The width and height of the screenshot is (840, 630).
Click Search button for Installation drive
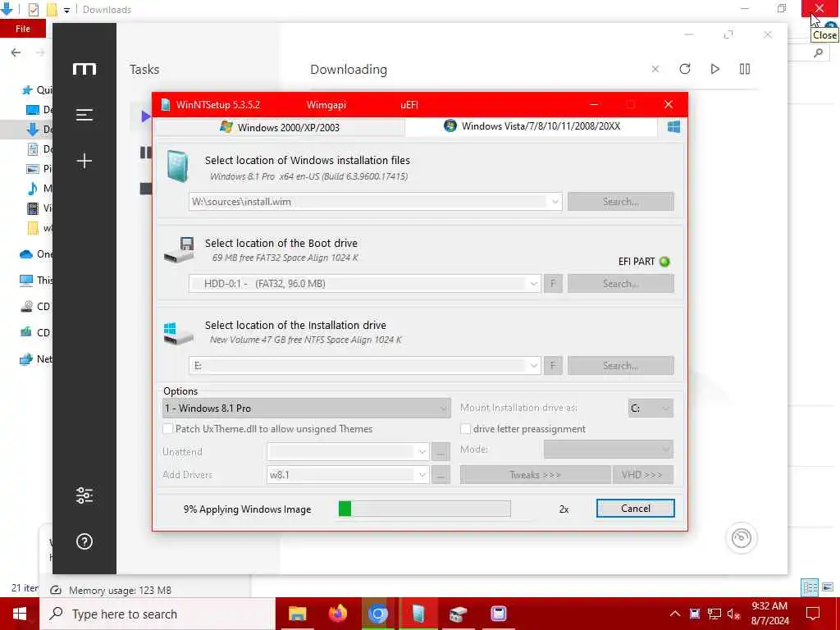pyautogui.click(x=621, y=366)
